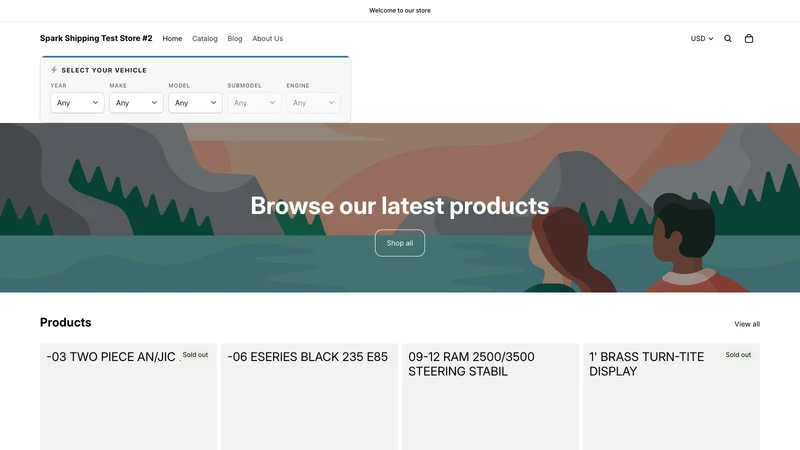
Task: Click the Sold out badge on TWO PIECE AN/JIC
Action: click(195, 355)
